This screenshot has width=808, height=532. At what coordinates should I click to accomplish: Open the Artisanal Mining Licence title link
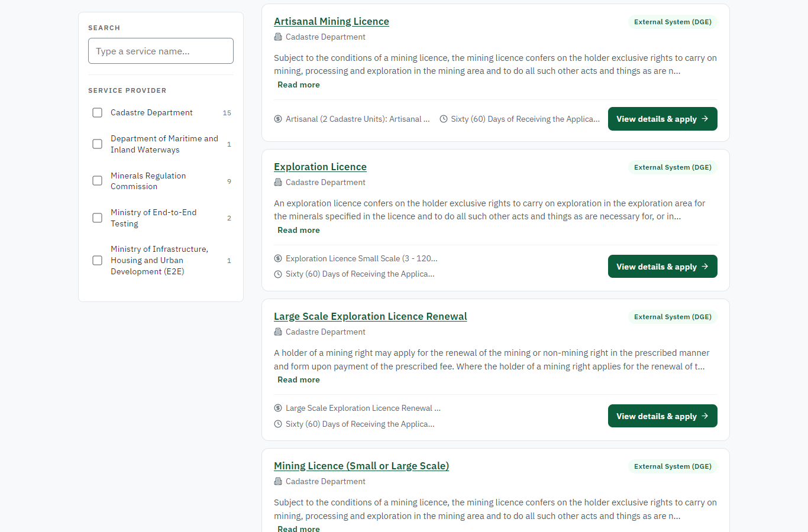(x=331, y=21)
